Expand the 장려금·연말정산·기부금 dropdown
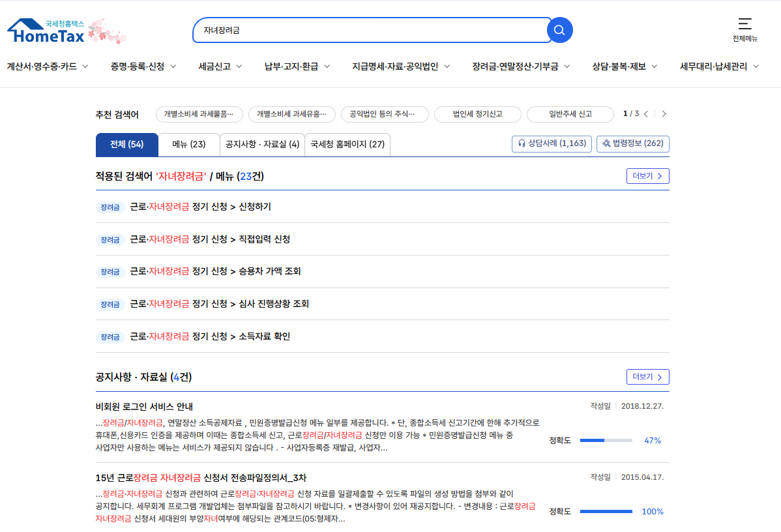 click(520, 66)
